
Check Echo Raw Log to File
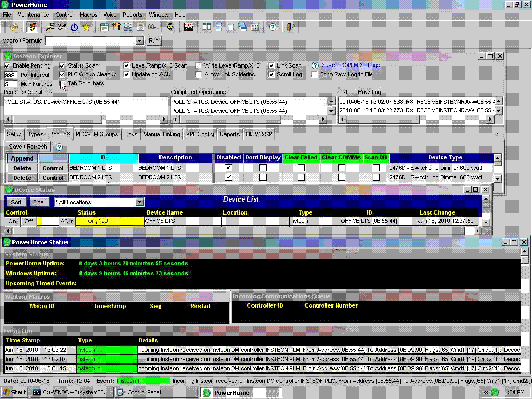pos(314,74)
